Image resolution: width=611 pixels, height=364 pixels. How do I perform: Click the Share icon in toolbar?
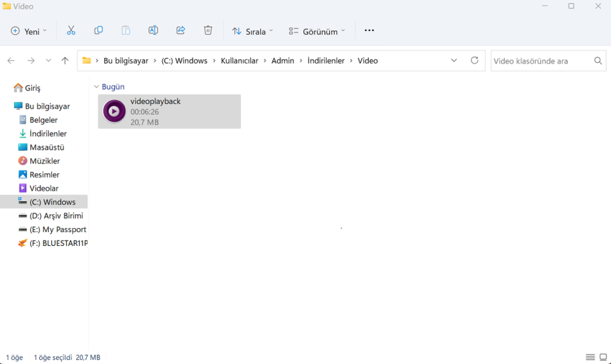coord(181,30)
